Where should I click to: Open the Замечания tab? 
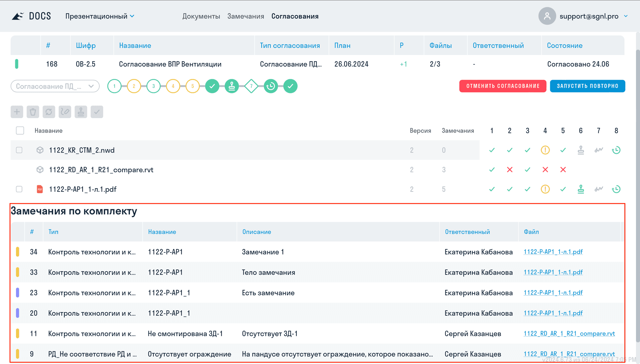[x=245, y=16]
